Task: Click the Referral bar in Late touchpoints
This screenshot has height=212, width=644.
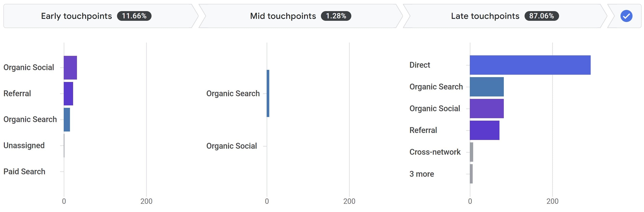Action: (x=484, y=130)
